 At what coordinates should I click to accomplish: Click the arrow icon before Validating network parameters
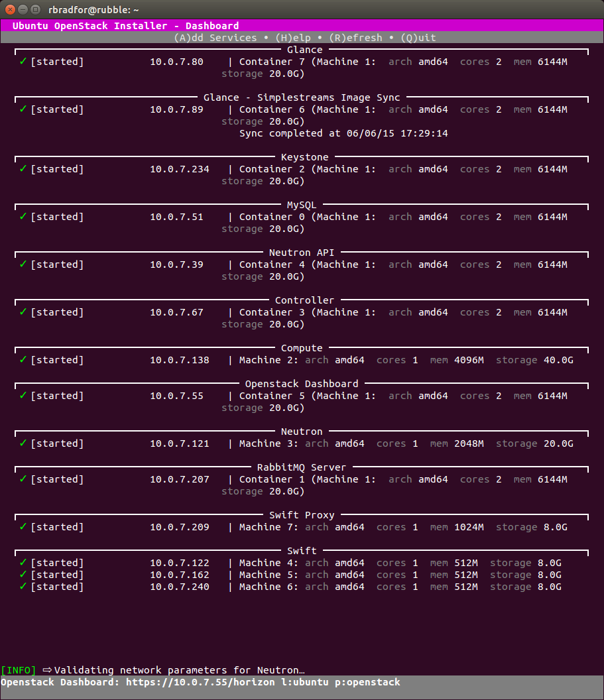[47, 670]
